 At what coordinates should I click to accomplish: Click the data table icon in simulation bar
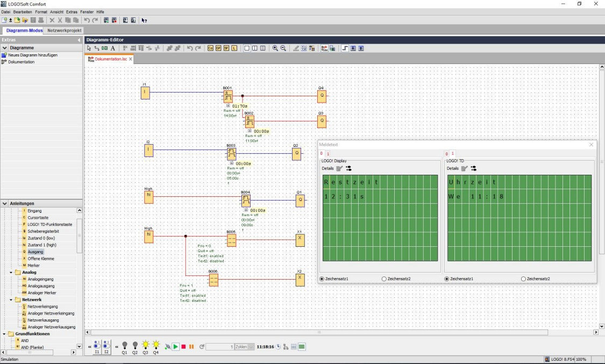click(294, 347)
